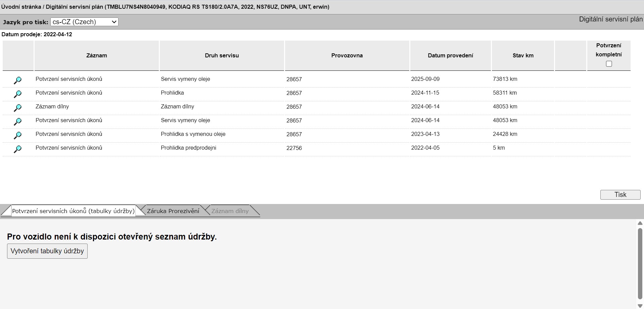Open magnifier icon for Záznam dílny row
This screenshot has height=309, width=644.
(x=17, y=108)
